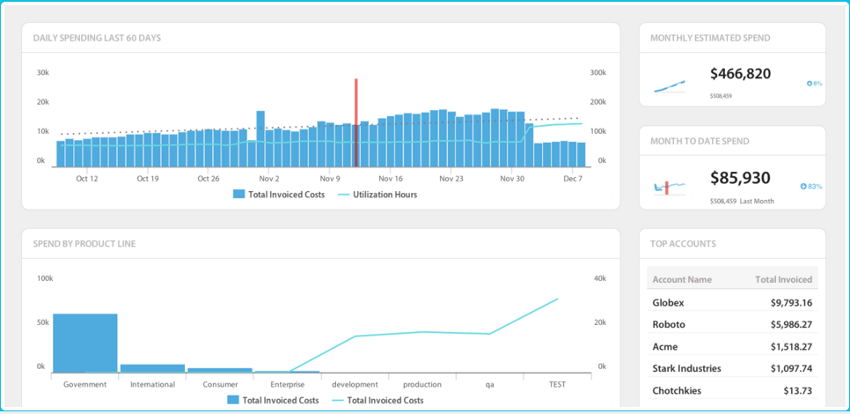Click the Consumer bar in product chart
This screenshot has height=414, width=850.
click(x=219, y=370)
